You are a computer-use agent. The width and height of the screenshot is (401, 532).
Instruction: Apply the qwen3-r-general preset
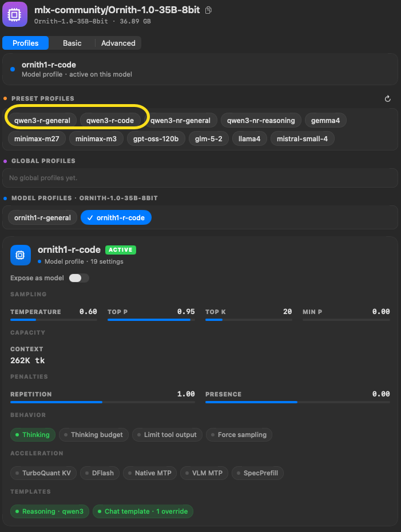[42, 121]
